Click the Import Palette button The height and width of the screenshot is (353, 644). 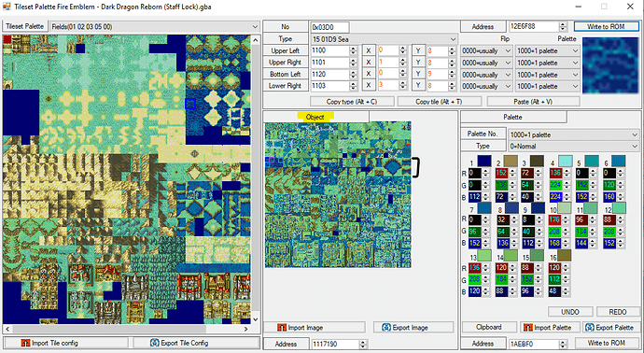[550, 328]
